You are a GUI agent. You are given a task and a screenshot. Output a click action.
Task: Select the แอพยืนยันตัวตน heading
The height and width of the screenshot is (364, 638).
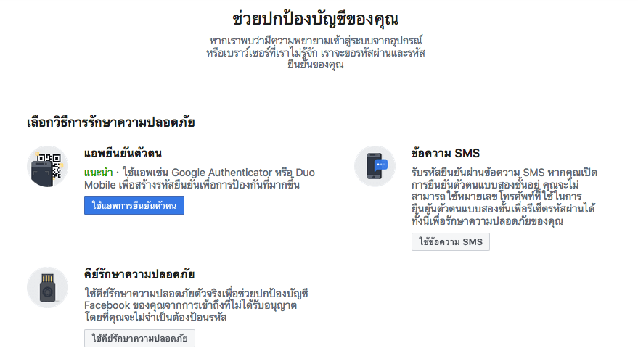pos(123,153)
